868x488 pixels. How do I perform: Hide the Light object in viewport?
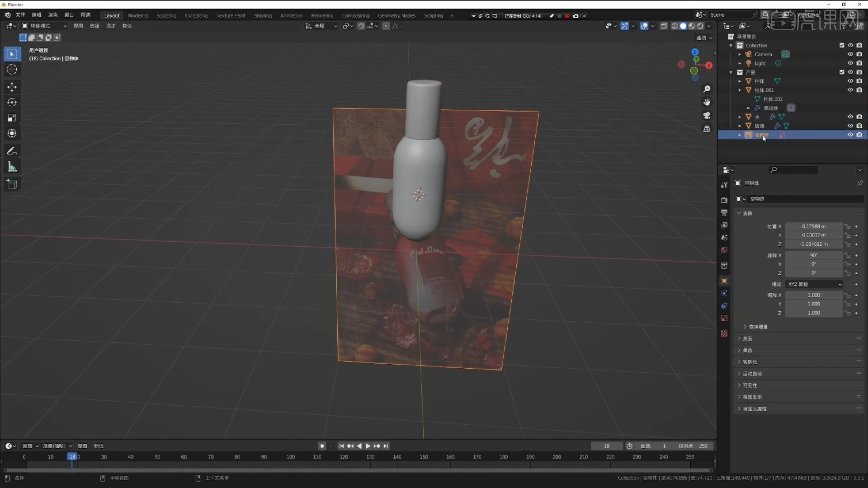click(850, 63)
